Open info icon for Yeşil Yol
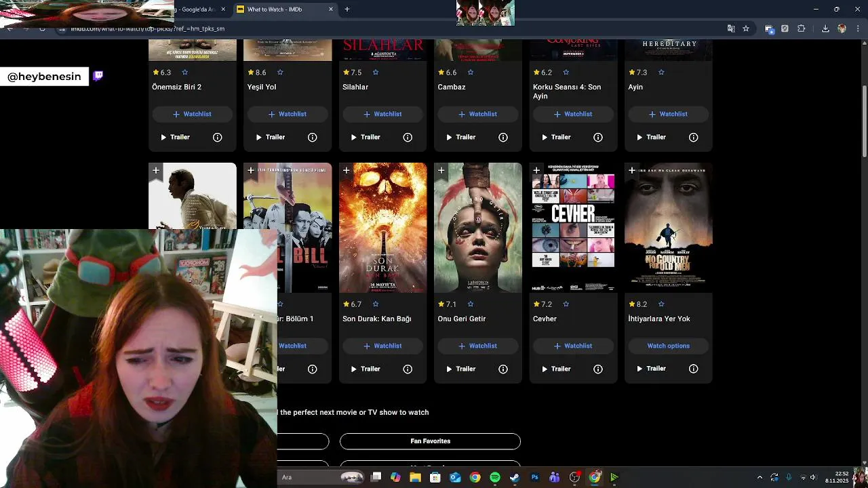Viewport: 868px width, 488px height. pos(313,137)
